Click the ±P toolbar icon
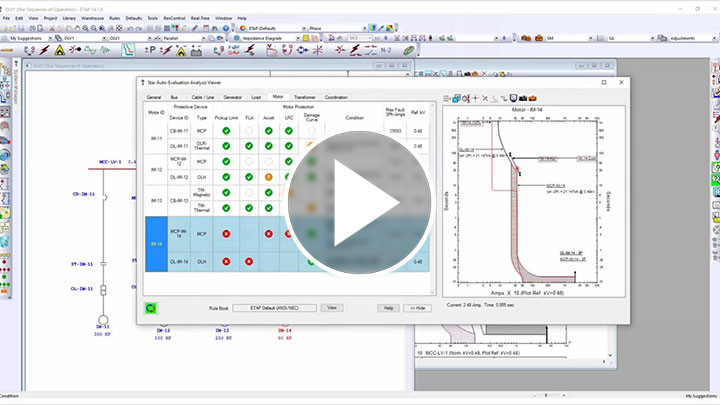 coord(150,50)
